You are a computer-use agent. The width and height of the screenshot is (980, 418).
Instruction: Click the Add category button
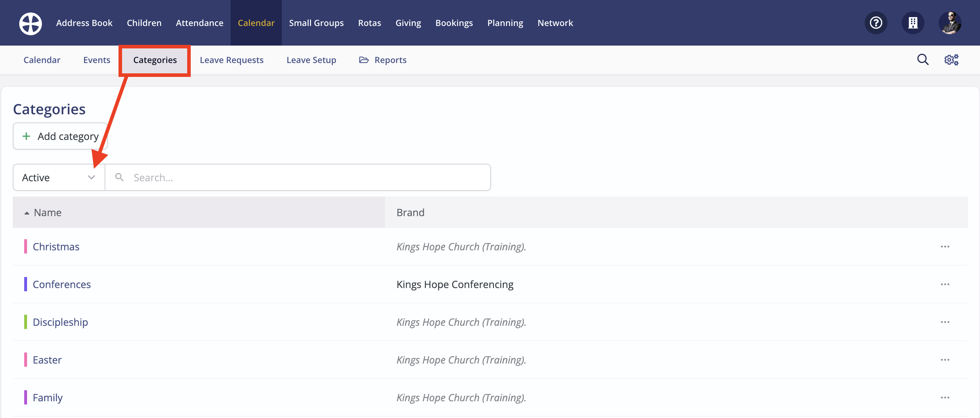click(x=60, y=136)
